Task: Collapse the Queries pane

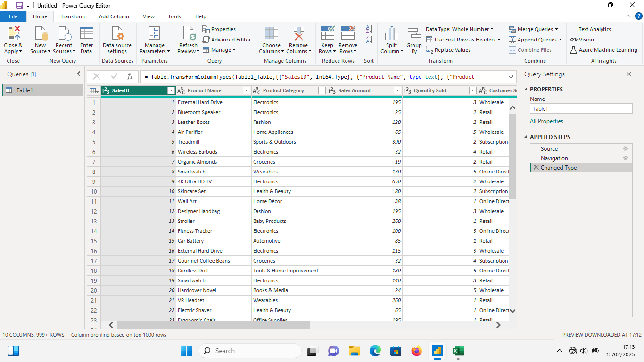Action: pyautogui.click(x=79, y=74)
